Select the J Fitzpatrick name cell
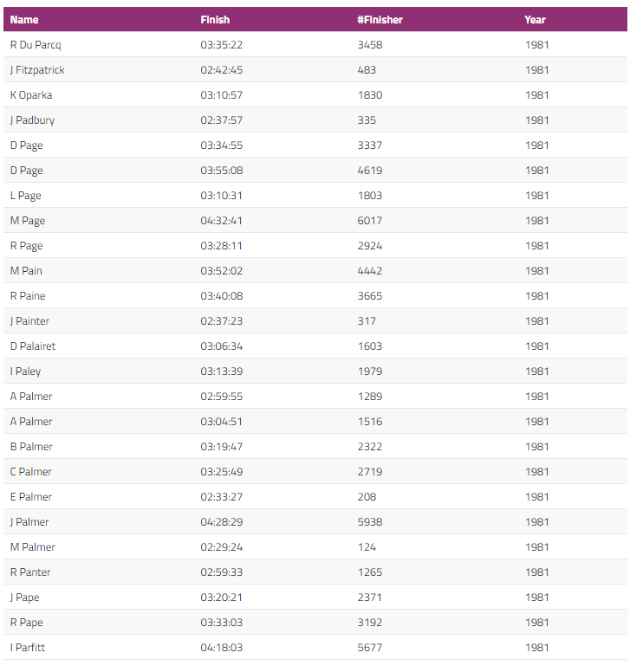 click(x=37, y=69)
